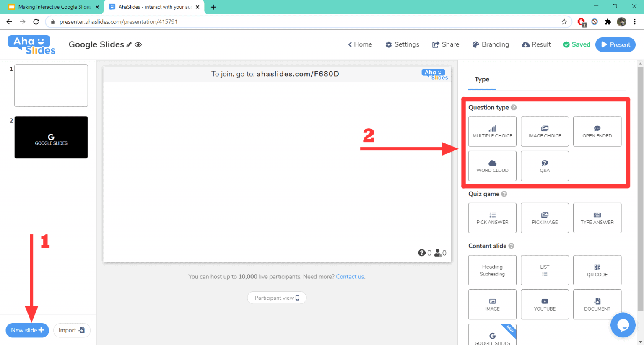This screenshot has height=345, width=644.
Task: Select the Google Slides slide thumbnail
Action: [51, 137]
